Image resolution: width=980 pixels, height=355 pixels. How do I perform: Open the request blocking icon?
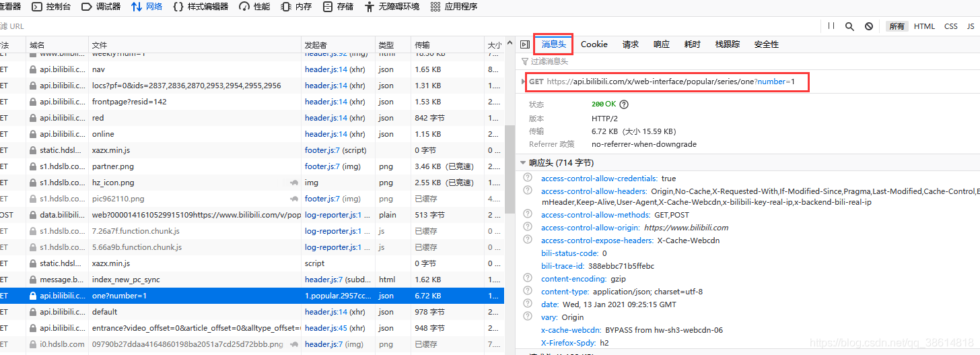[869, 26]
